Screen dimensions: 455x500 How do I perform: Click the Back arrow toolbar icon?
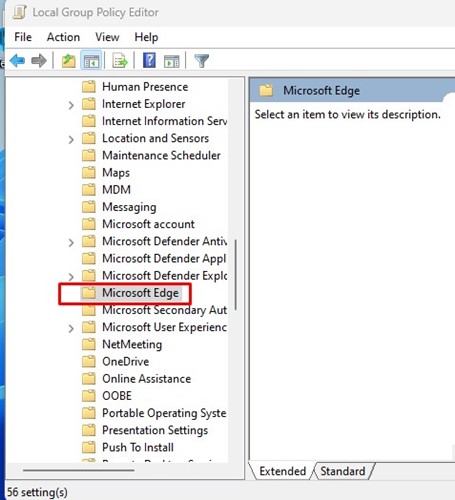pos(17,61)
